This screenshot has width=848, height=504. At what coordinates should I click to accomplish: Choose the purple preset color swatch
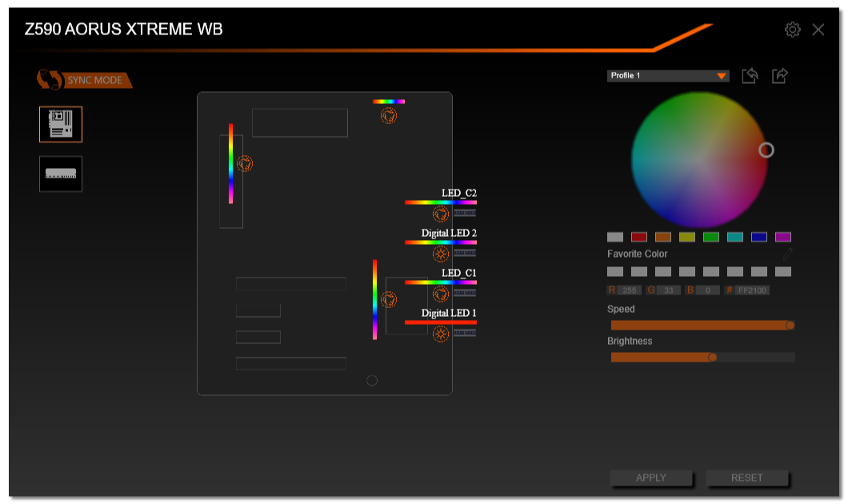point(783,237)
